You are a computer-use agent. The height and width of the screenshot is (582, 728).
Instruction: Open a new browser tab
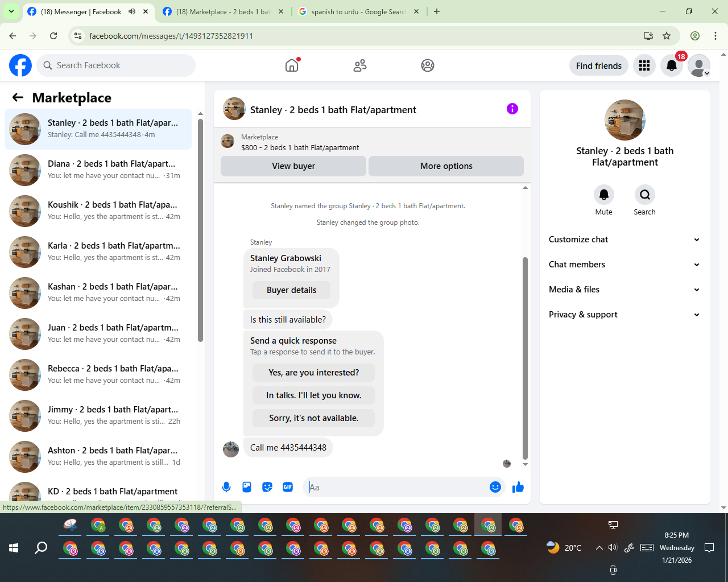[437, 11]
